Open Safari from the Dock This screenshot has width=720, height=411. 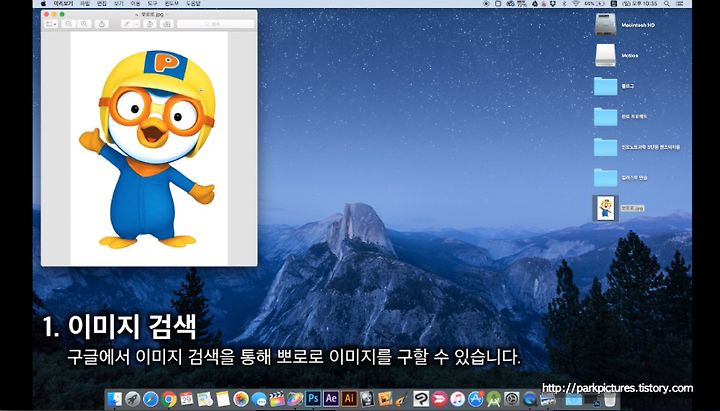tap(151, 399)
